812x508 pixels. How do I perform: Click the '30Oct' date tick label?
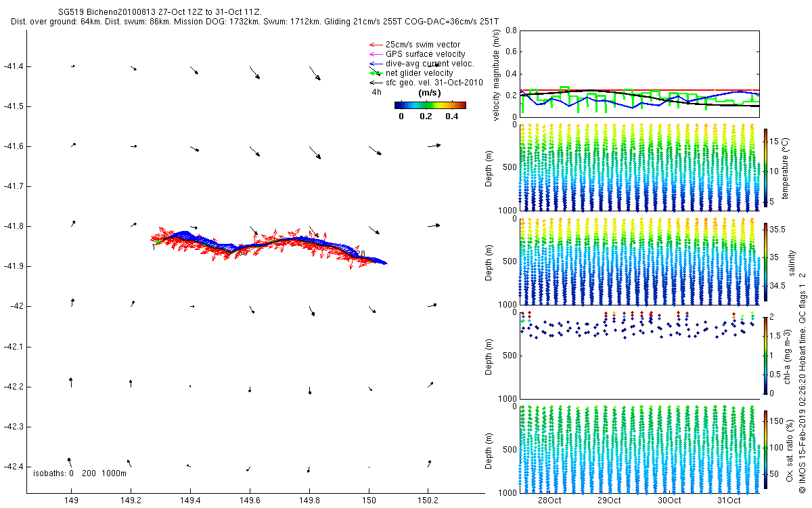[669, 501]
